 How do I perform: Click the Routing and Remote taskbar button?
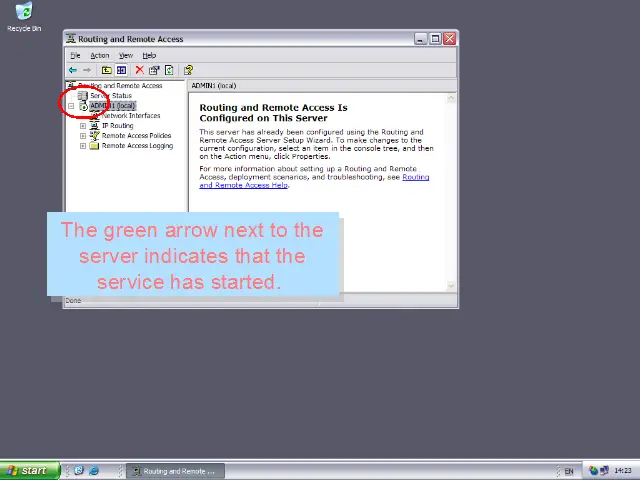[173, 471]
